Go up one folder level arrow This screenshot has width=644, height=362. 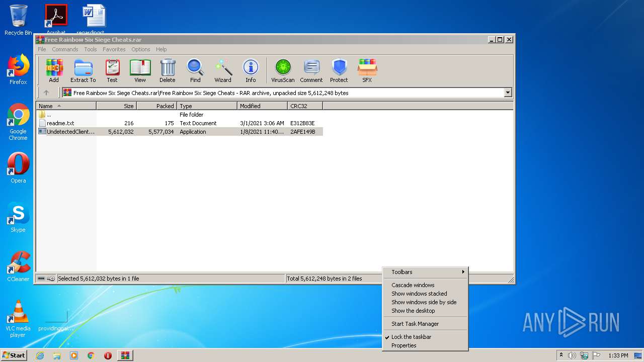point(46,93)
